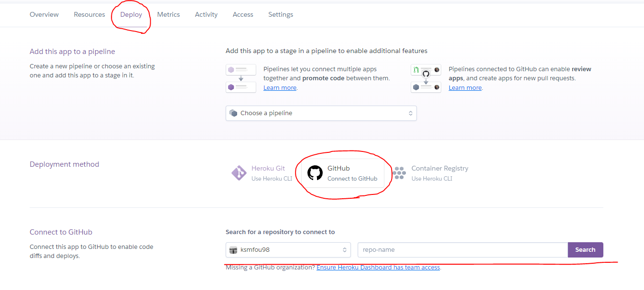
Task: Click the pipeline dropdown arrows
Action: 410,113
